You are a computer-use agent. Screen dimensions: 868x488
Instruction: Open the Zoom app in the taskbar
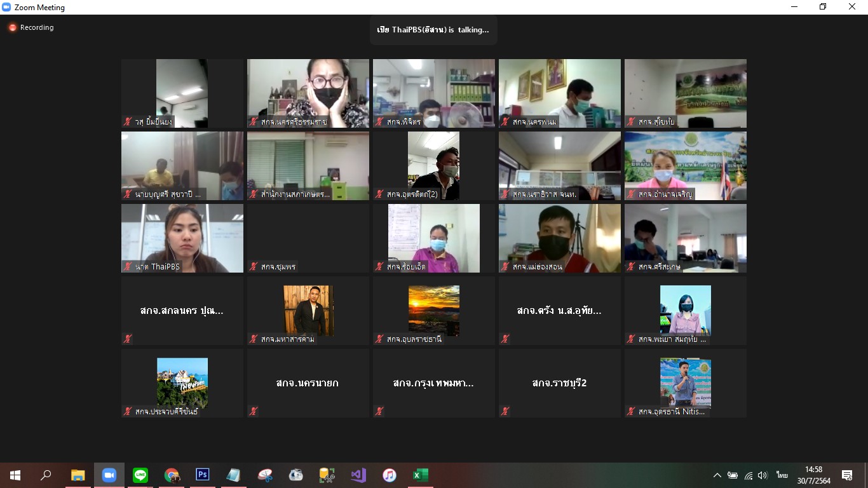pyautogui.click(x=109, y=475)
